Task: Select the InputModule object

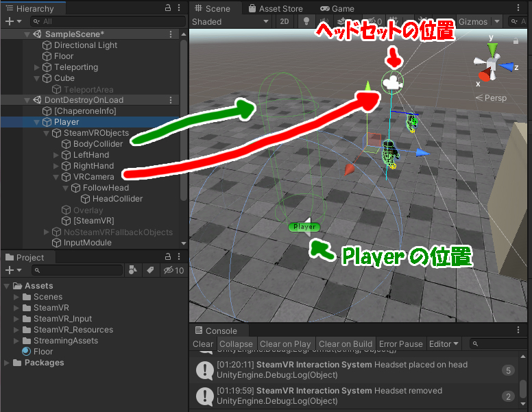Action: click(x=88, y=243)
